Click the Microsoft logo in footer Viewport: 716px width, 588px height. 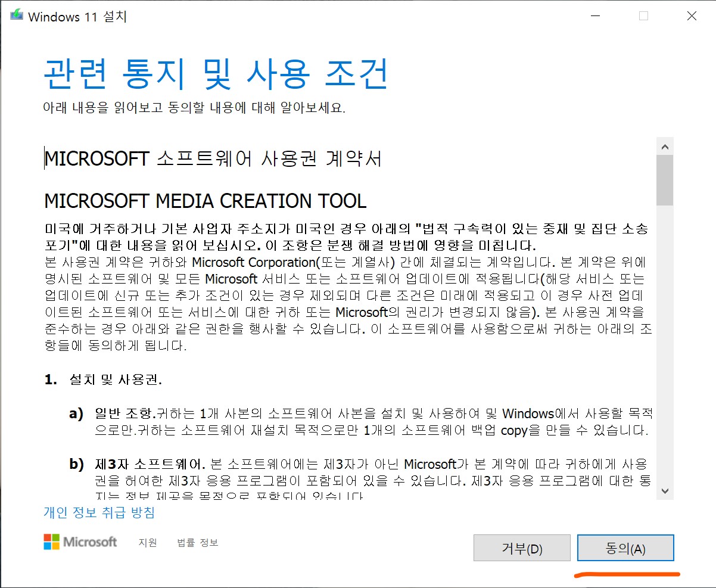[80, 542]
